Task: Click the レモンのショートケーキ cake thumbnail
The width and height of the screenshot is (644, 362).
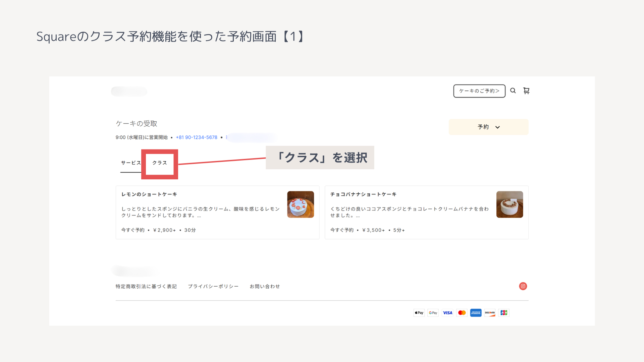Action: click(x=301, y=204)
